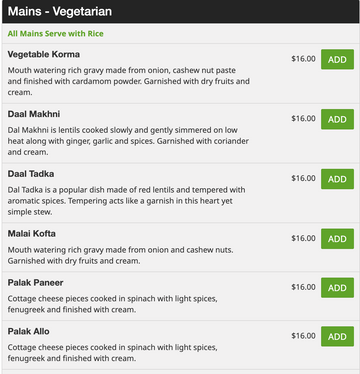Click the Palak Paneer price
The height and width of the screenshot is (374, 360).
pyautogui.click(x=303, y=287)
